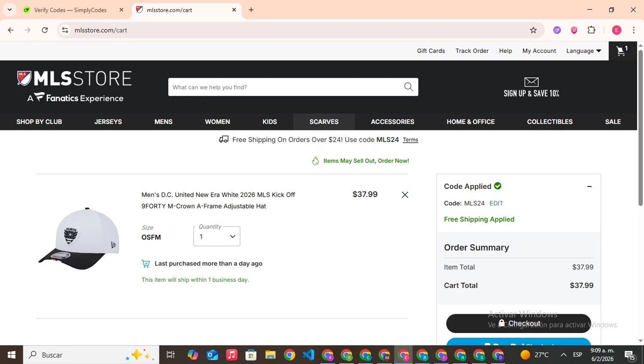Open the SHOP BY CLUB menu
The width and height of the screenshot is (644, 364).
[39, 122]
